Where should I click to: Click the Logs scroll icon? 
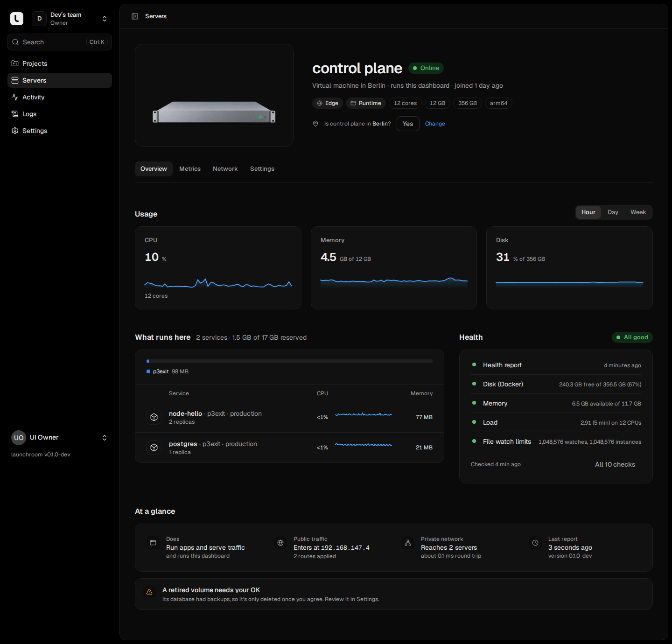[x=15, y=114]
